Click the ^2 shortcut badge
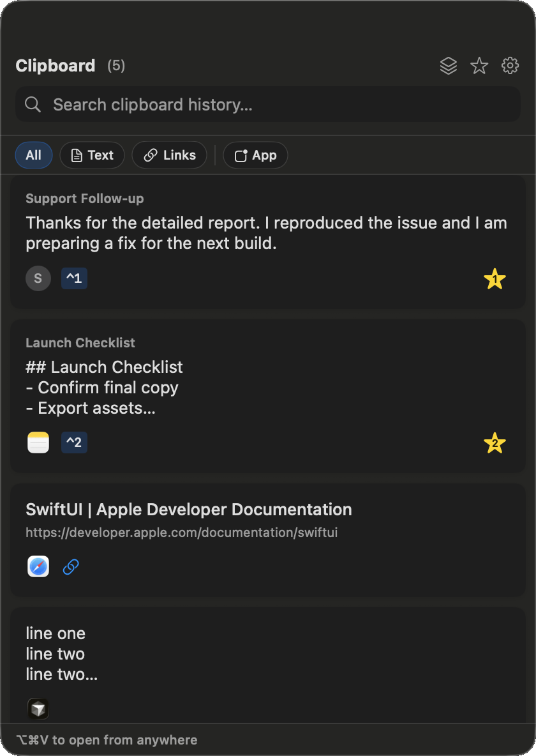The height and width of the screenshot is (756, 536). tap(74, 442)
